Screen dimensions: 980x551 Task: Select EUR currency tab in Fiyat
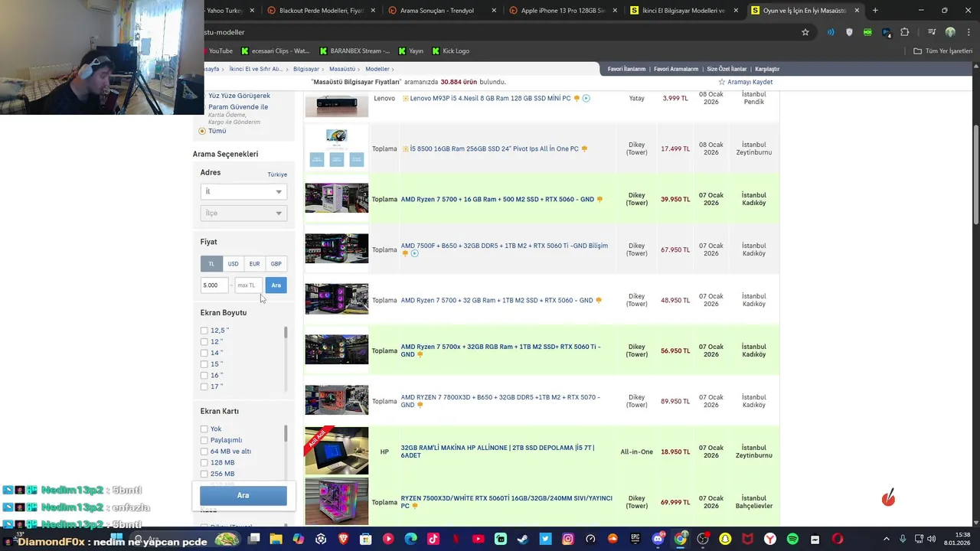[254, 264]
